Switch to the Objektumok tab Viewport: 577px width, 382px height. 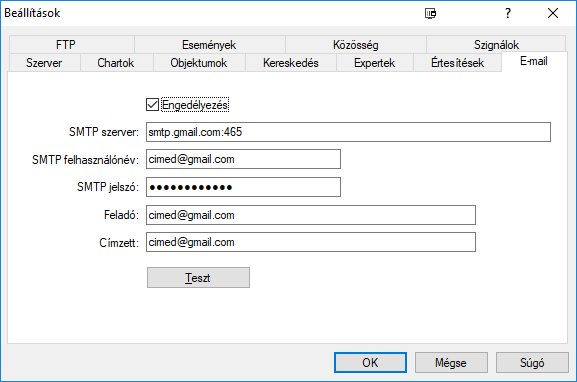point(199,63)
